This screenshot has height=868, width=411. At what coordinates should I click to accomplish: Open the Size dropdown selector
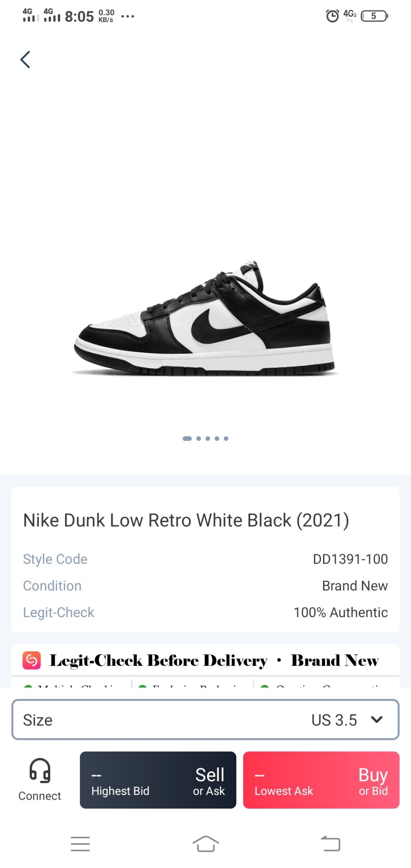point(205,720)
